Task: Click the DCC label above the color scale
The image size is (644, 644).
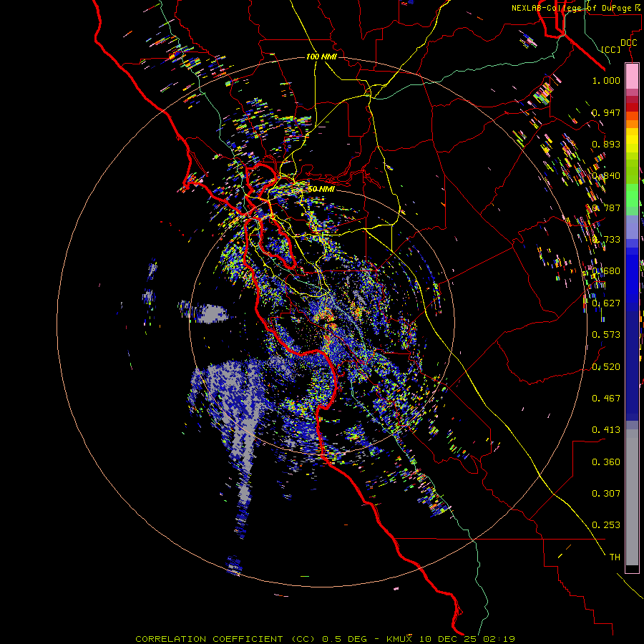Action: 628,43
